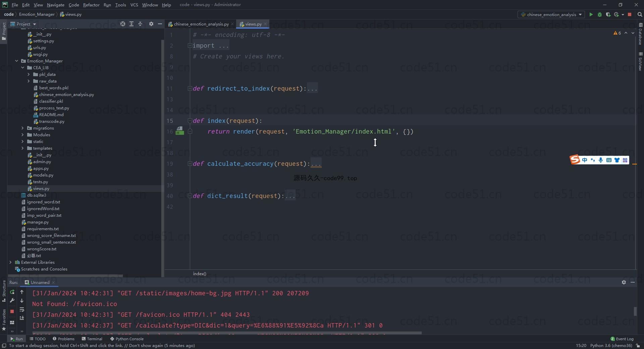Select manage.py in the project tree
The height and width of the screenshot is (349, 644).
click(38, 222)
